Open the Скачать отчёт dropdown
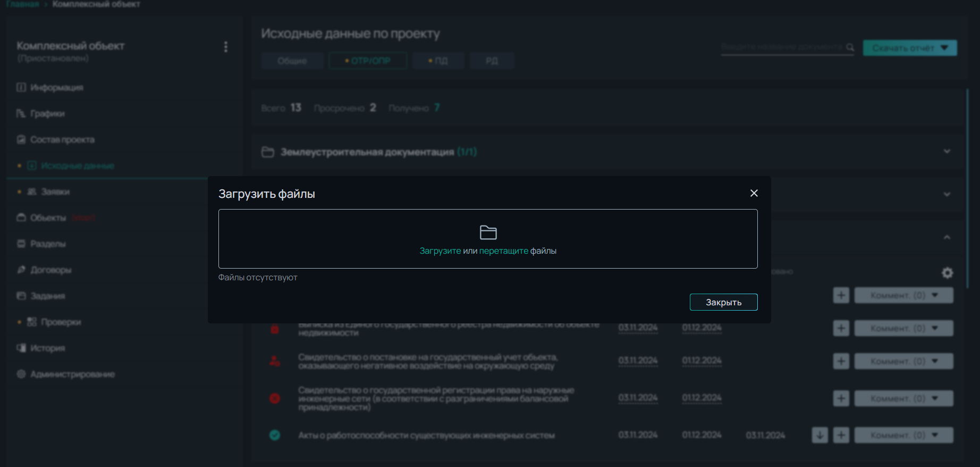Viewport: 980px width, 467px height. (909, 48)
